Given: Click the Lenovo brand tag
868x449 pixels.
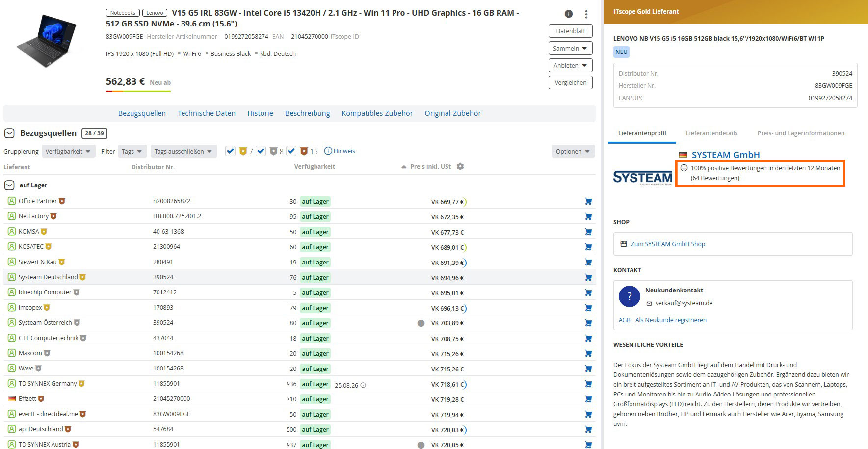Looking at the screenshot, I should (155, 13).
